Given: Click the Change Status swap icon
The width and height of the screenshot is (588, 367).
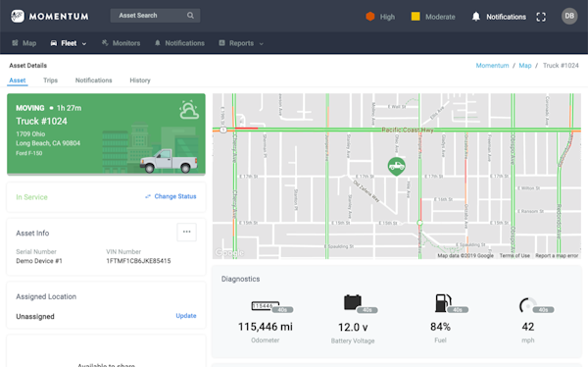Looking at the screenshot, I should [x=148, y=196].
